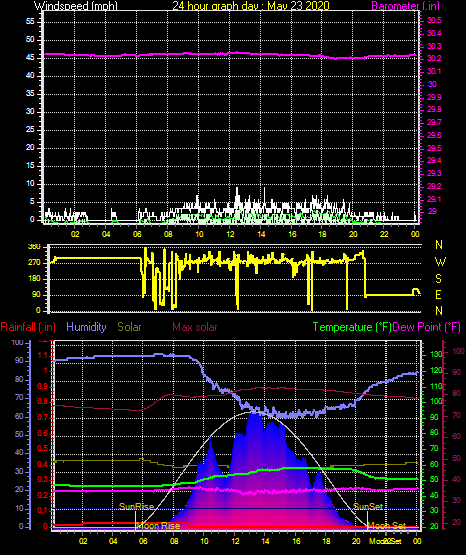This screenshot has height=555, width=466.
Task: Click the "Moon Rise" label
Action: click(158, 526)
